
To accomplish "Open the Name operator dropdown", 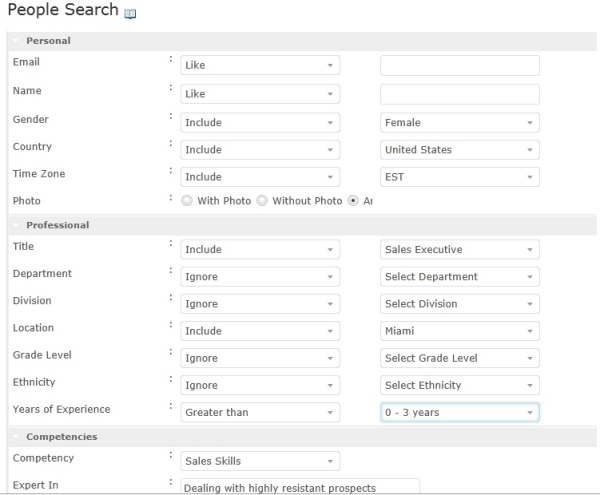I will click(260, 94).
